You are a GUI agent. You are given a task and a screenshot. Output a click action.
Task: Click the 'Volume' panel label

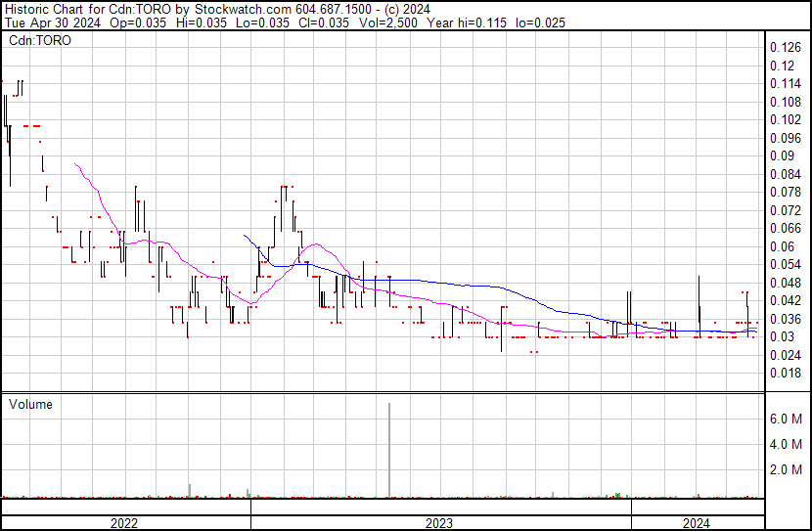30,404
